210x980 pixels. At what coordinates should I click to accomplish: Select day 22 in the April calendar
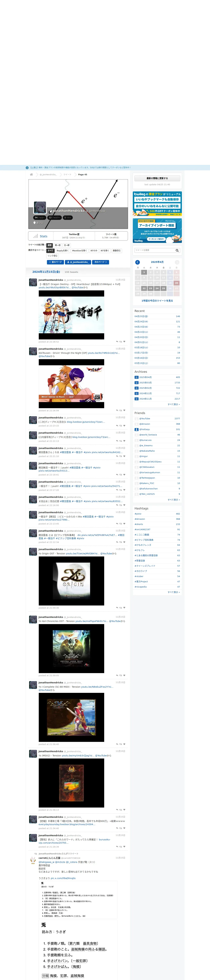pos(144,288)
